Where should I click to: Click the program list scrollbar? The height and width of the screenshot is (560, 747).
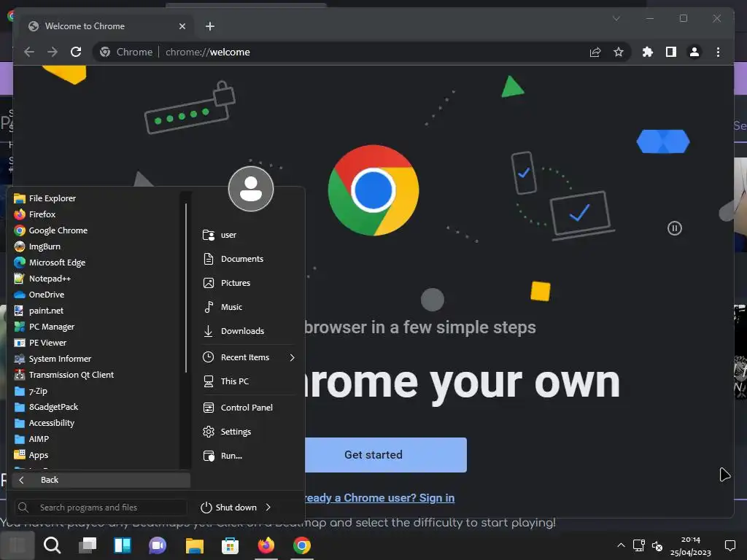[186, 287]
